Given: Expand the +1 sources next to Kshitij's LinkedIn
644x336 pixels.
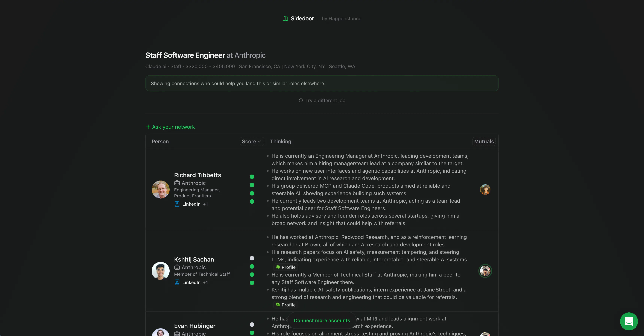Looking at the screenshot, I should click(205, 282).
